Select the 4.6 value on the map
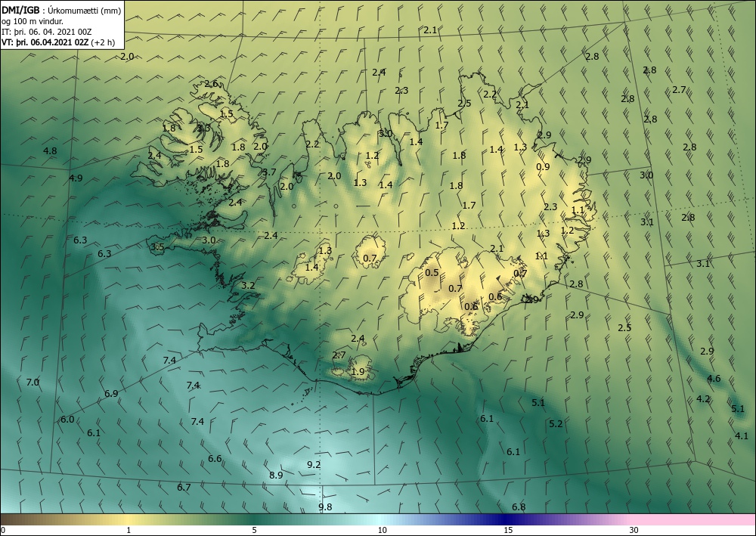Image resolution: width=756 pixels, height=536 pixels. click(714, 379)
